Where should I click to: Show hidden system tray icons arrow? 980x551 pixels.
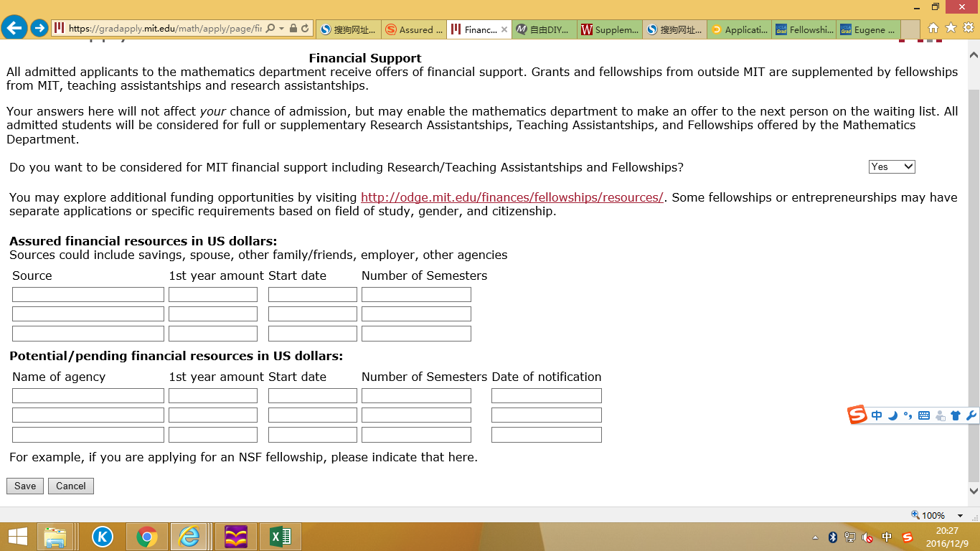815,537
